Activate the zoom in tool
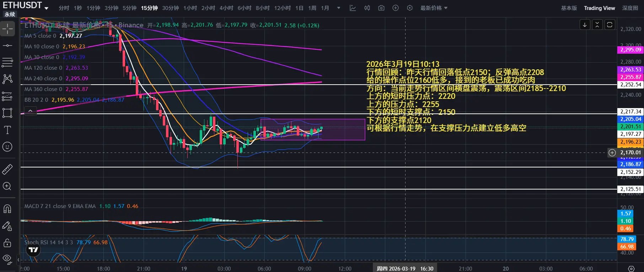 click(7, 186)
